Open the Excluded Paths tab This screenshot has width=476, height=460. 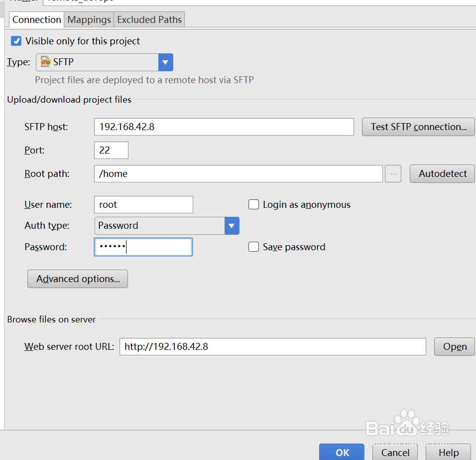(149, 20)
